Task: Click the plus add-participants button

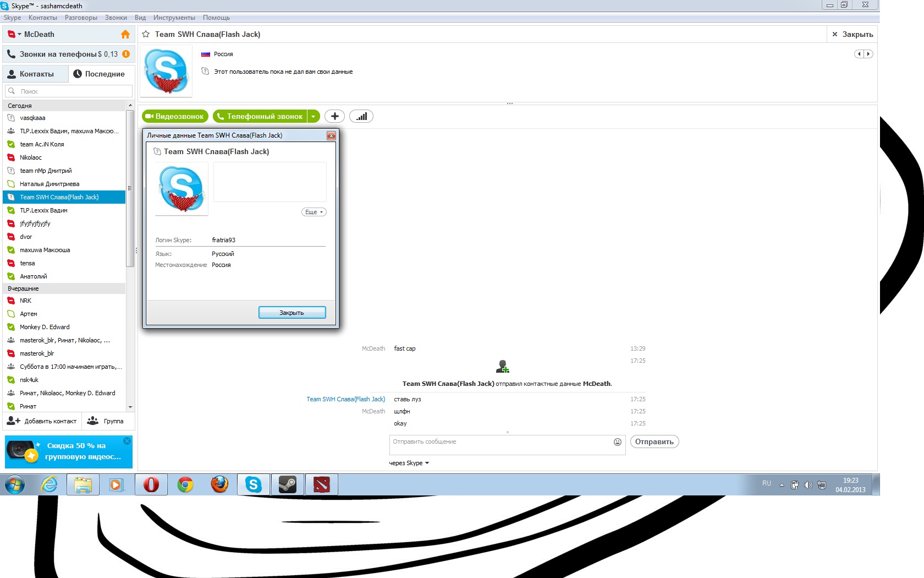Action: 334,116
